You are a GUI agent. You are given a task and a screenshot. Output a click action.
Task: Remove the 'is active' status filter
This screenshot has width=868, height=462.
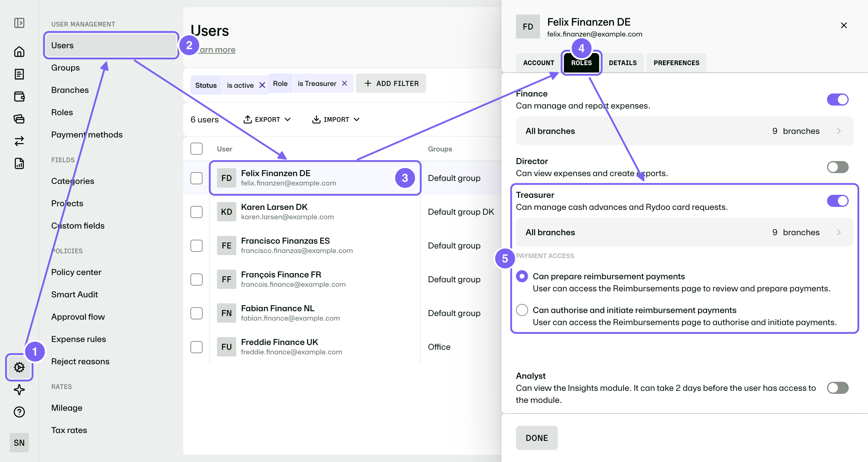pos(262,85)
